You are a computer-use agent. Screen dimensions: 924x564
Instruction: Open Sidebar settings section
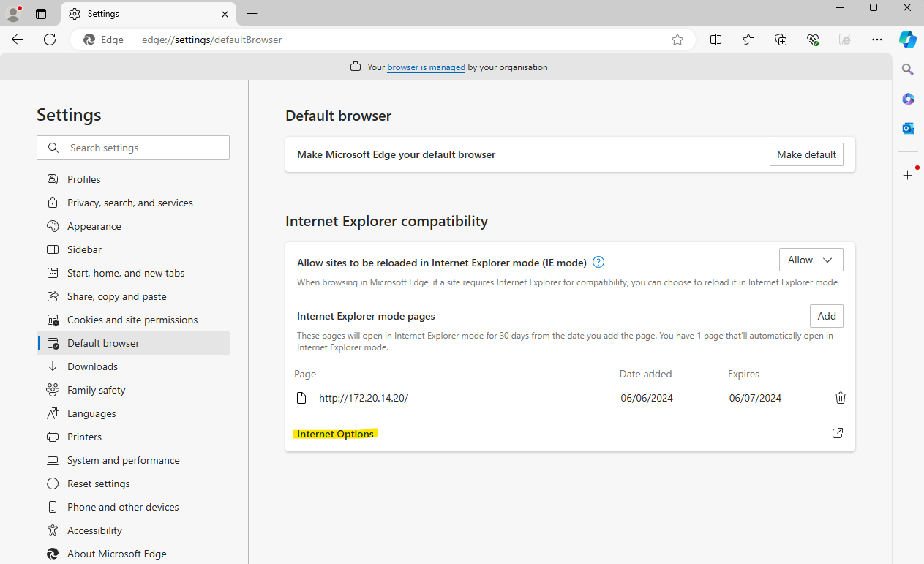(x=133, y=249)
